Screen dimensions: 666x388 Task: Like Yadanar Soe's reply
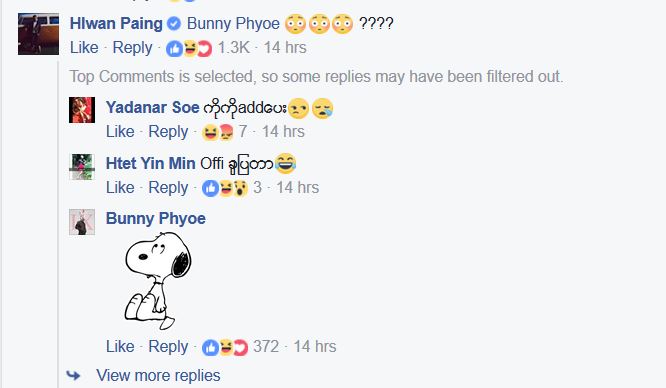(120, 132)
